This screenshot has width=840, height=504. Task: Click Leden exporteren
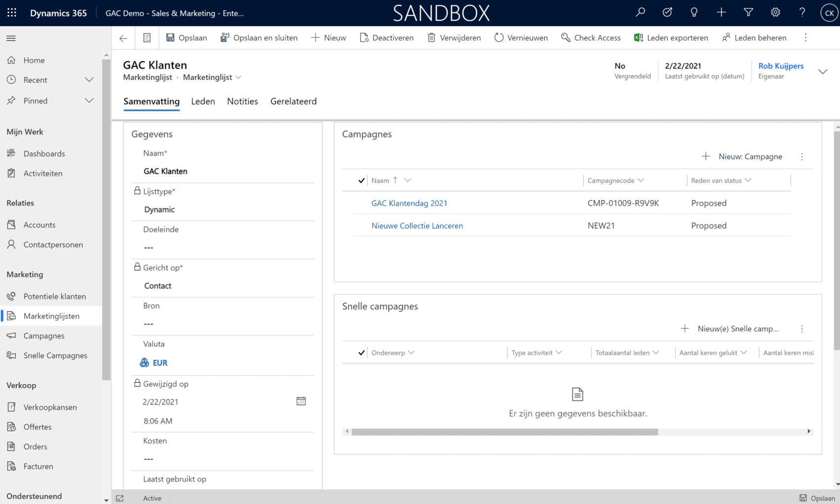point(671,38)
